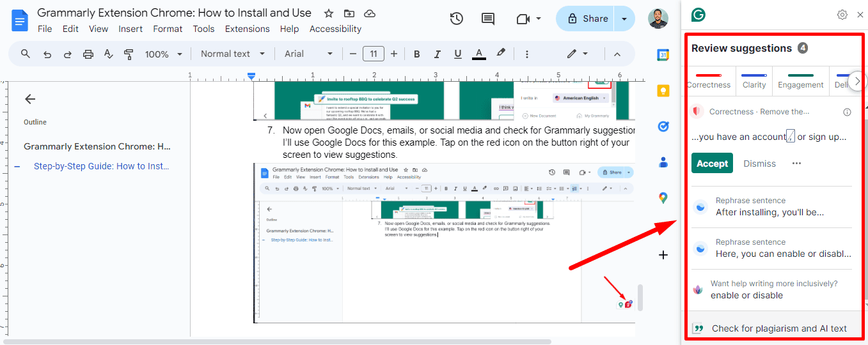Open the comments icon
868x345 pixels.
click(x=488, y=19)
